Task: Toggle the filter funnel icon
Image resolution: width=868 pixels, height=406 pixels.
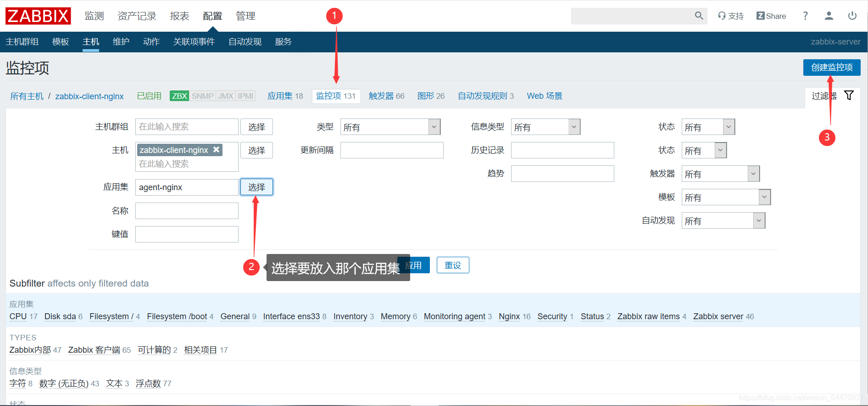Action: pos(849,96)
